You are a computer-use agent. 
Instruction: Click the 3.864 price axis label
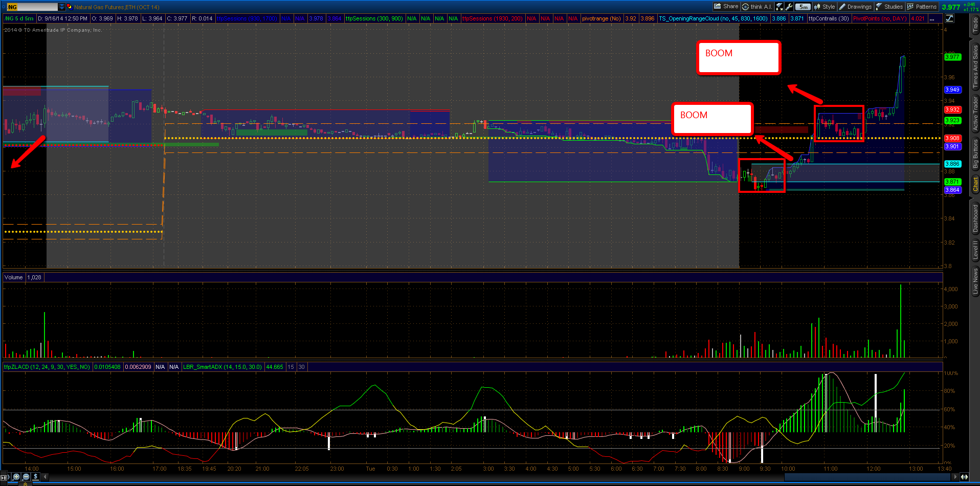(952, 190)
